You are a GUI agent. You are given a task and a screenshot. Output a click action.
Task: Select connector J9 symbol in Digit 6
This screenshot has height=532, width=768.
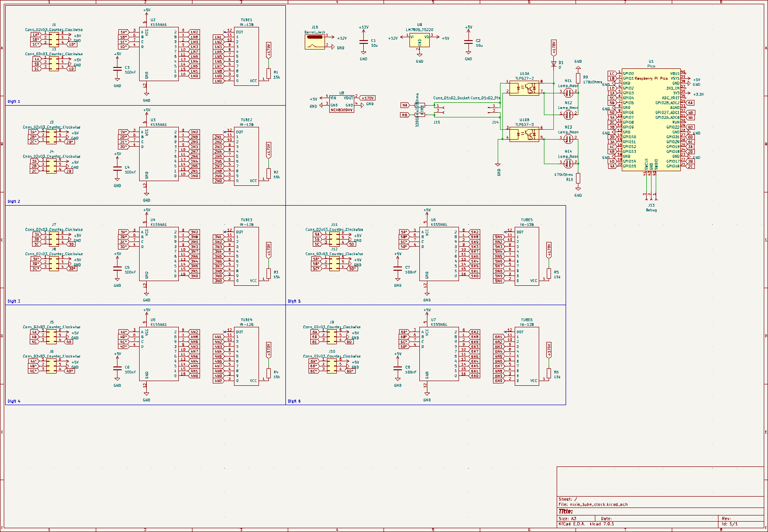tap(332, 337)
